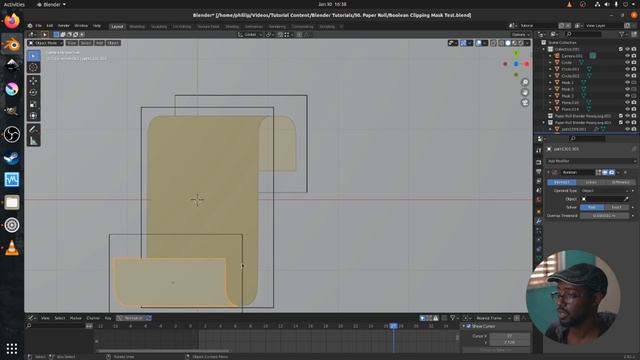Viewport: 640px width, 360px height.
Task: Click the eyedropper next to Object field
Action: coord(627,199)
